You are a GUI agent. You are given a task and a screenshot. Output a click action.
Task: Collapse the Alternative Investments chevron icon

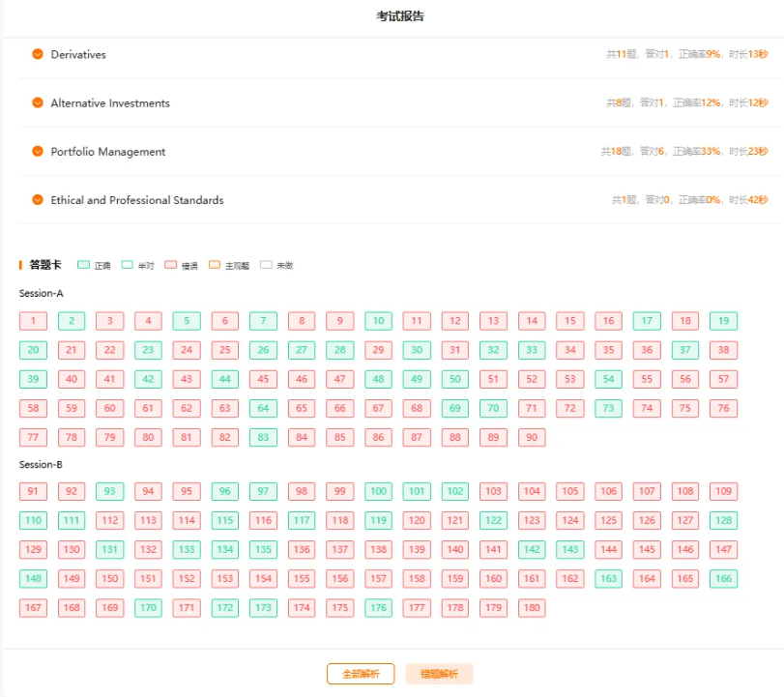(x=38, y=102)
